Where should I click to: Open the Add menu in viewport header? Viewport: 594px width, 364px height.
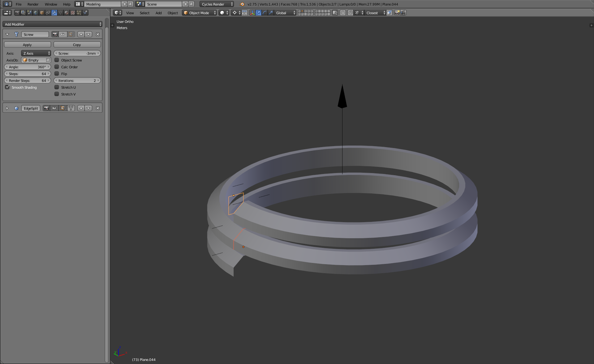pyautogui.click(x=158, y=13)
